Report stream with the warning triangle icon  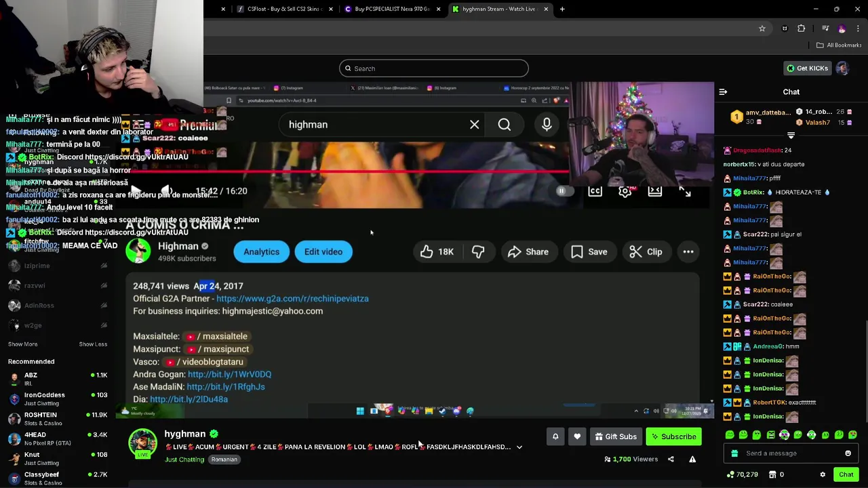(x=692, y=459)
